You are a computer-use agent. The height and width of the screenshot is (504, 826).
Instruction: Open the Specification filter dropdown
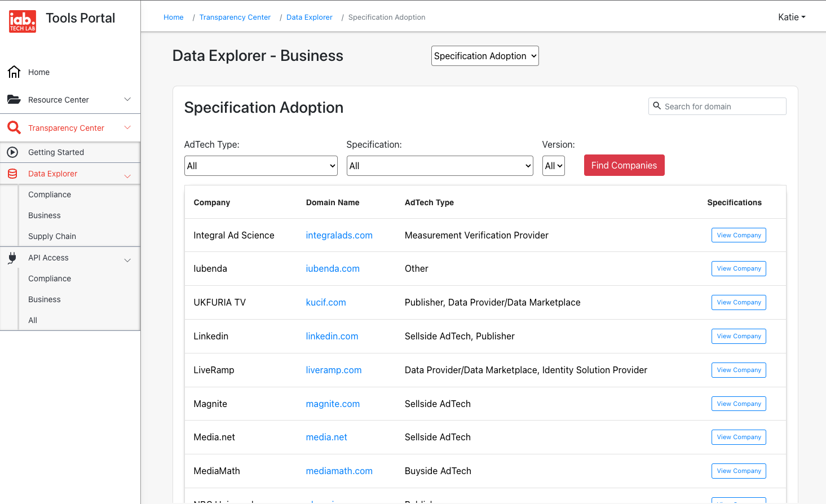point(440,166)
